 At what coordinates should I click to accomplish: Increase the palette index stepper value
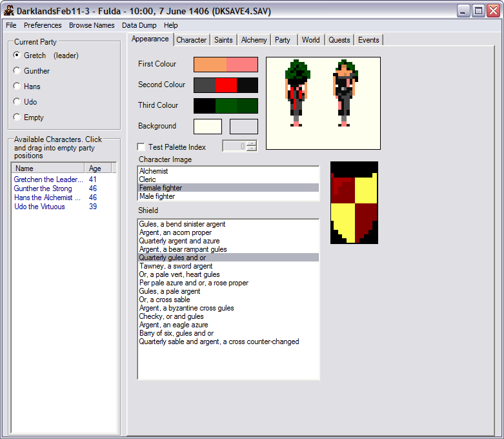[252, 143]
